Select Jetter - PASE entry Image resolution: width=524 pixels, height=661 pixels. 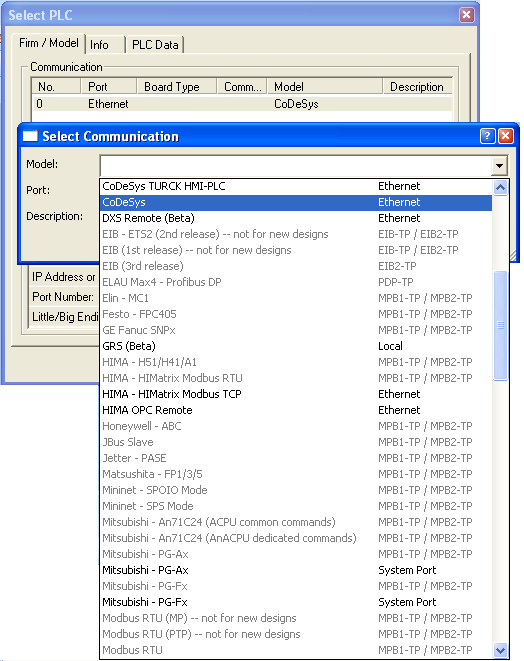tap(296, 458)
